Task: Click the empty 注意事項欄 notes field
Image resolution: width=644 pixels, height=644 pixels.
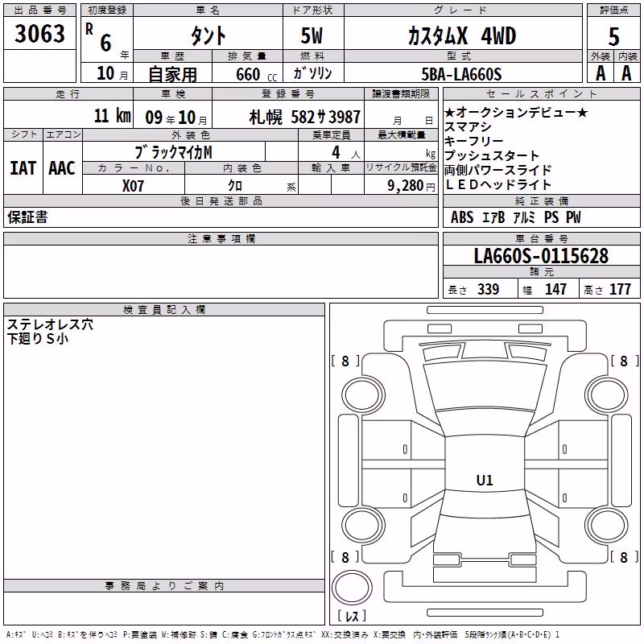Action: (x=221, y=271)
